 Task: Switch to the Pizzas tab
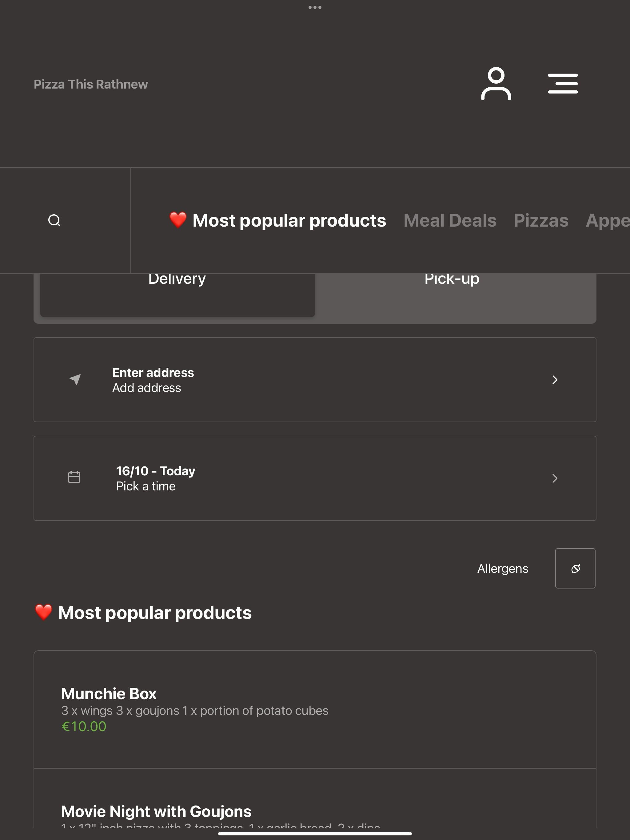tap(541, 220)
